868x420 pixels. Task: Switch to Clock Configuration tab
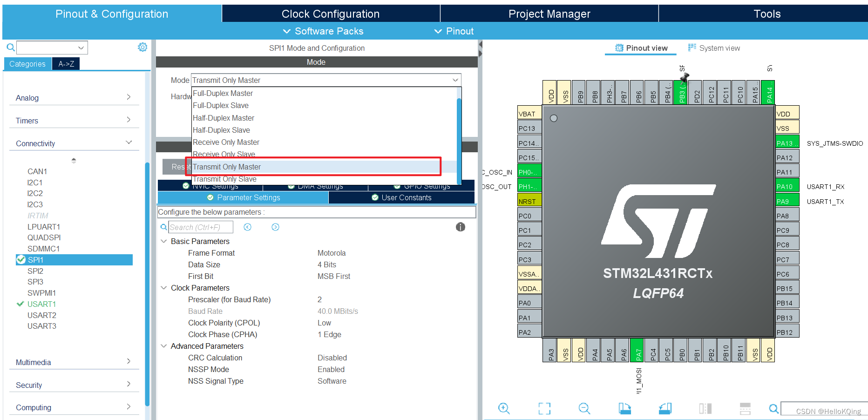coord(331,14)
